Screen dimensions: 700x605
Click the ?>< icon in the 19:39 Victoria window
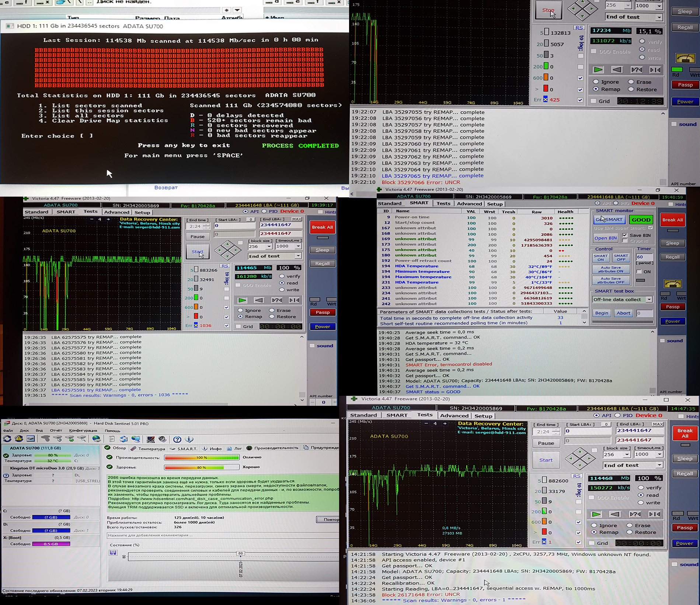[x=277, y=300]
